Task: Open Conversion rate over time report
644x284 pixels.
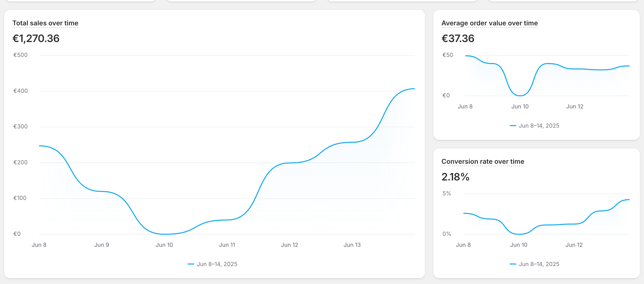Action: coord(482,161)
